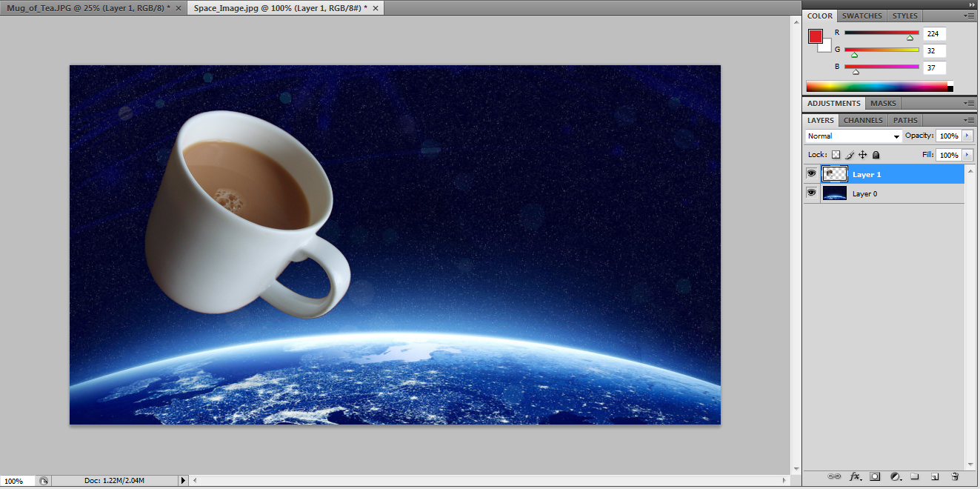
Task: Click the Layers panel scroll-down arrow
Action: pyautogui.click(x=971, y=465)
